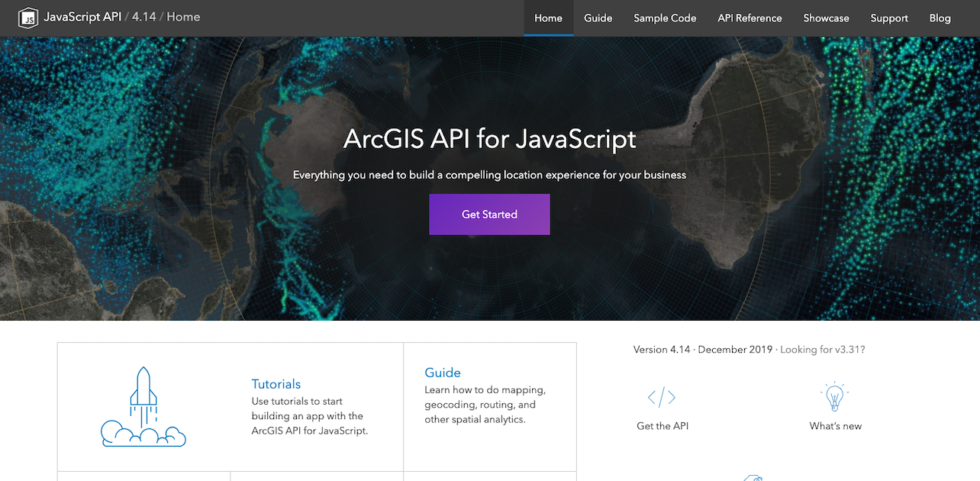Click the What's new text link

[836, 426]
